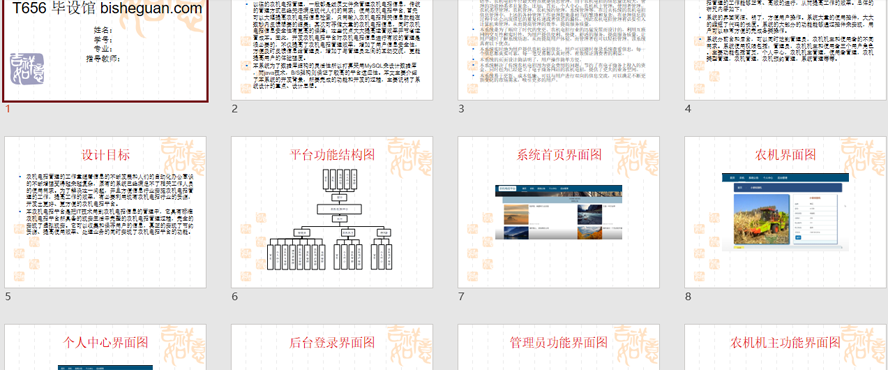Click the slide number 4 label
Screen dimensions: 888x370
point(688,109)
